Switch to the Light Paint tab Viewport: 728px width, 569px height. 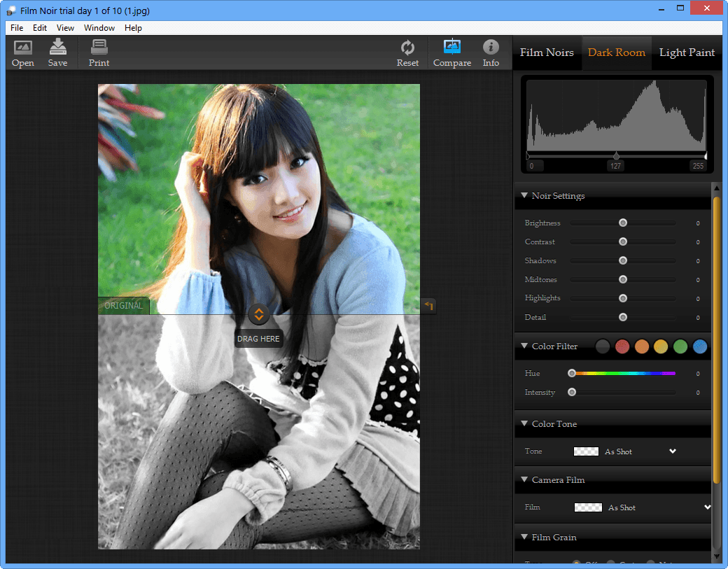(687, 52)
